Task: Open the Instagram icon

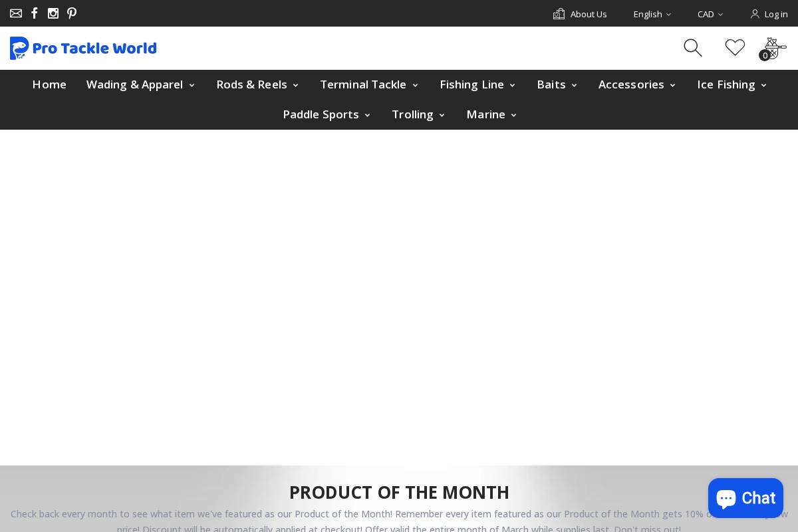Action: tap(53, 13)
